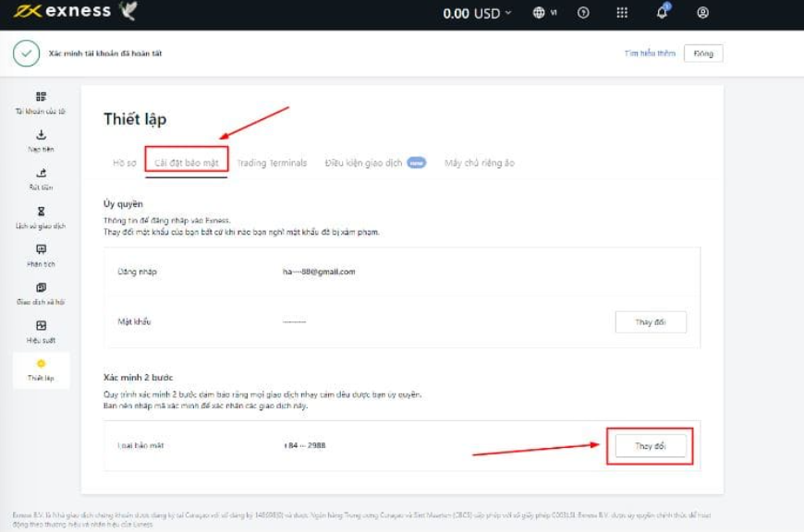
Task: Select Phân tích analytics icon
Action: tap(41, 249)
